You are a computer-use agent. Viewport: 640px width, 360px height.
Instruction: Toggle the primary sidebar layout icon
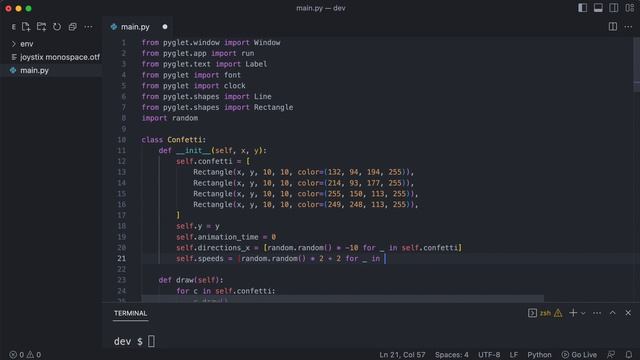582,8
